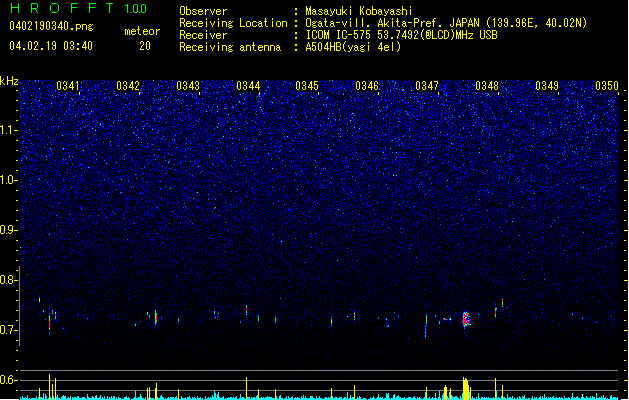The height and width of the screenshot is (400, 629).
Task: Click the 'Receiving antenna' label
Action: [x=230, y=47]
